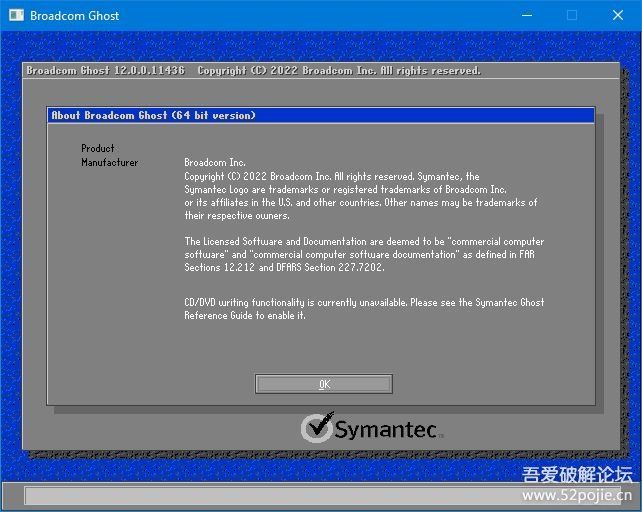The height and width of the screenshot is (512, 642).
Task: Click the Product label
Action: pyautogui.click(x=98, y=148)
